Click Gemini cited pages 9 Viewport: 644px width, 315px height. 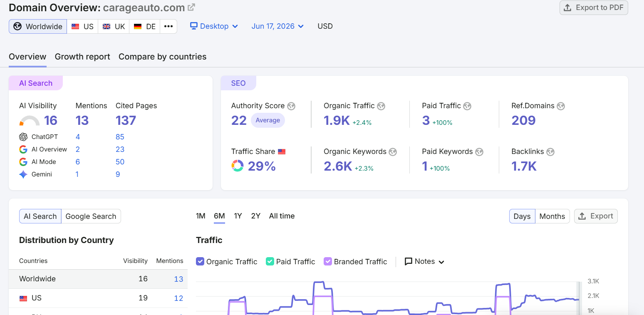118,174
